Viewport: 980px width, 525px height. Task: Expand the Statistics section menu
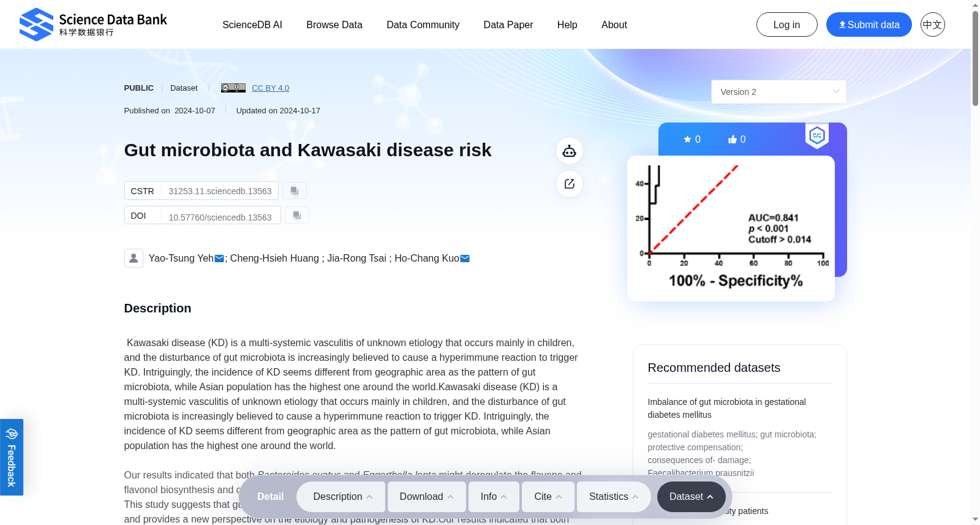coord(614,497)
